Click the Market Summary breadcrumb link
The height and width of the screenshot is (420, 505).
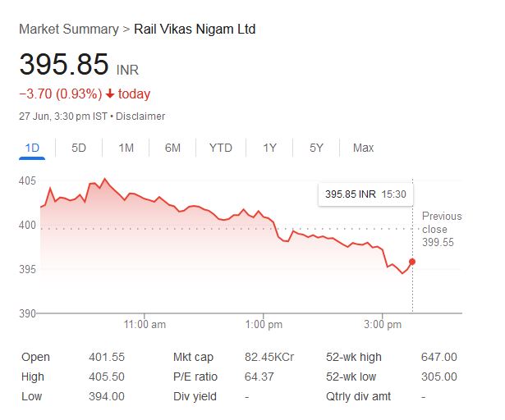(68, 29)
